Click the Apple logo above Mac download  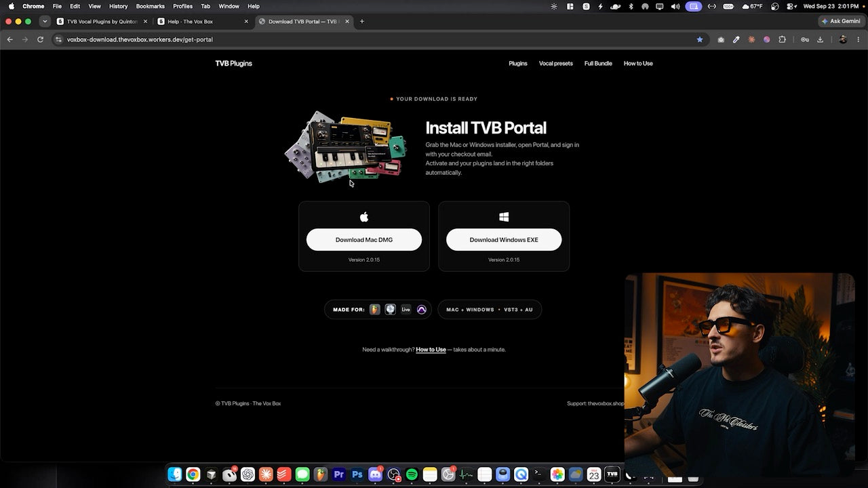point(364,217)
